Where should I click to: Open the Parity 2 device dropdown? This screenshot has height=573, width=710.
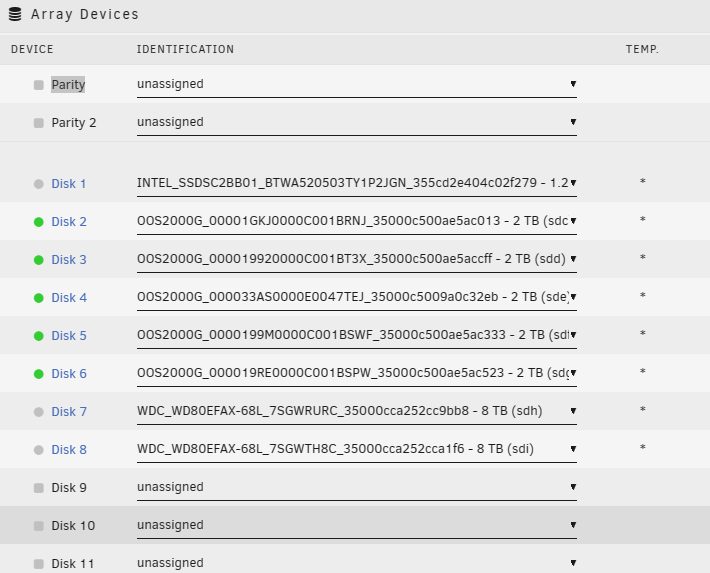coord(357,122)
